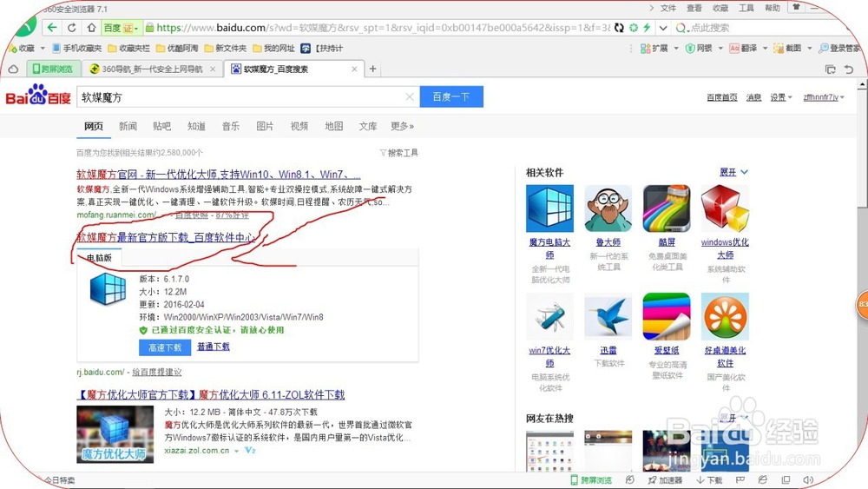Open the browser home page icon
The height and width of the screenshot is (489, 868).
click(91, 28)
